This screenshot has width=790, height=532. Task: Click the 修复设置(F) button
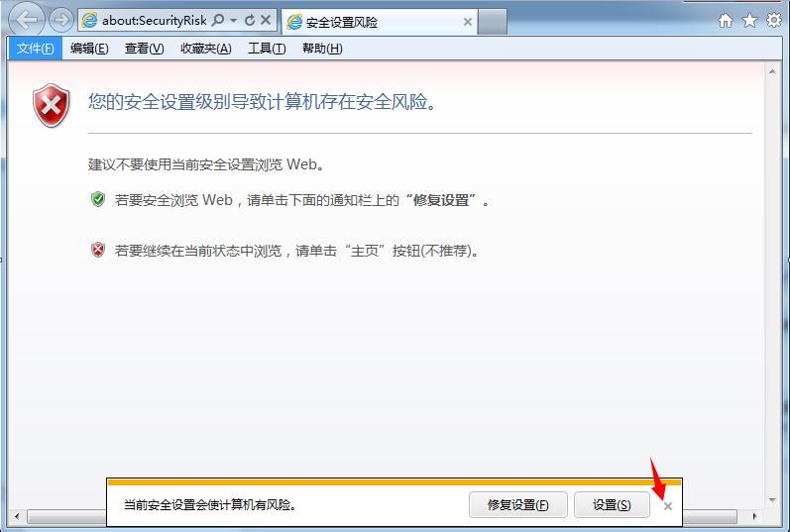tap(516, 504)
